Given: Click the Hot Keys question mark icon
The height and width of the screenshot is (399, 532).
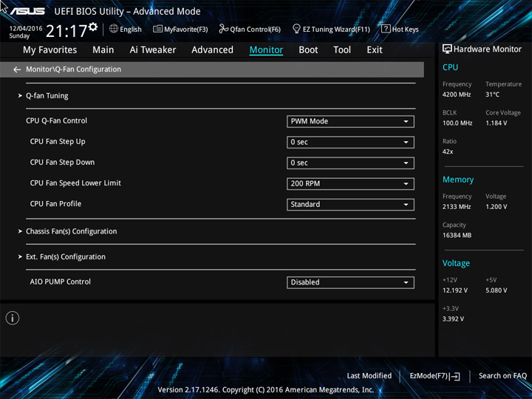Looking at the screenshot, I should (x=386, y=29).
